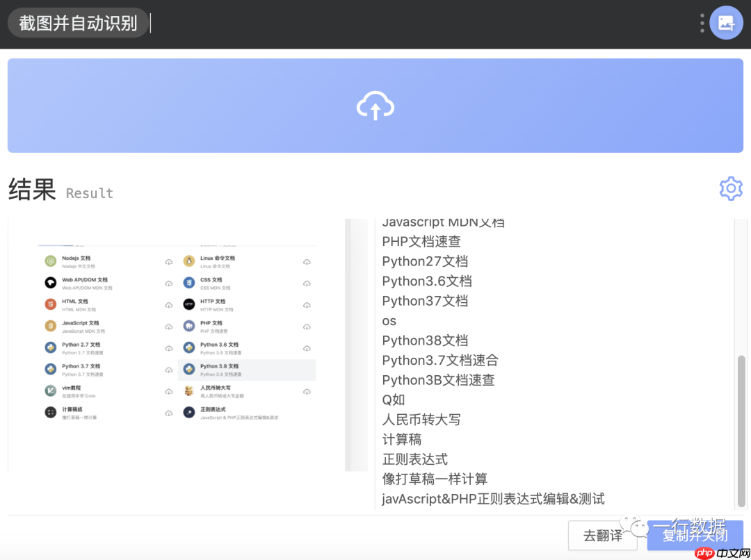The image size is (751, 560).
Task: Click the 去翻译 button
Action: [x=602, y=536]
